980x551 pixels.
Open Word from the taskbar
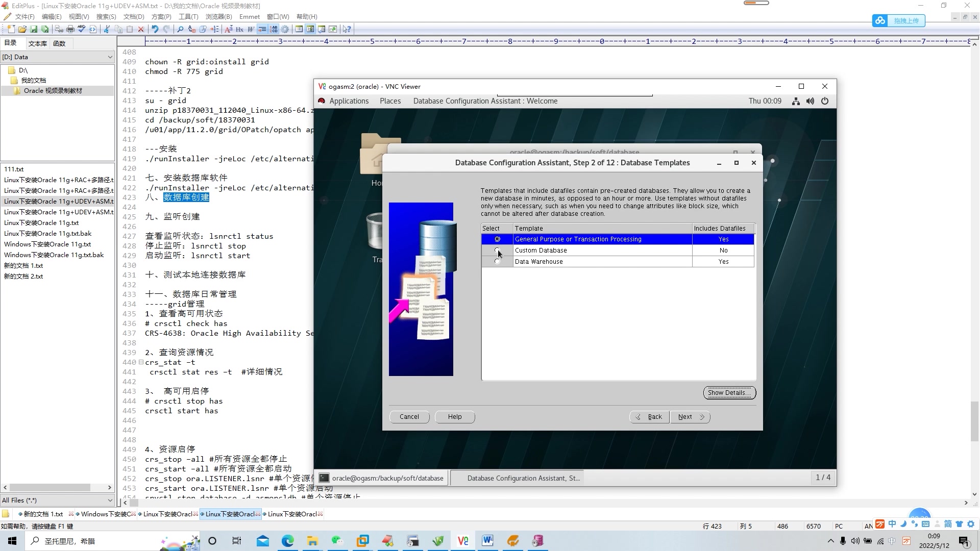[487, 541]
